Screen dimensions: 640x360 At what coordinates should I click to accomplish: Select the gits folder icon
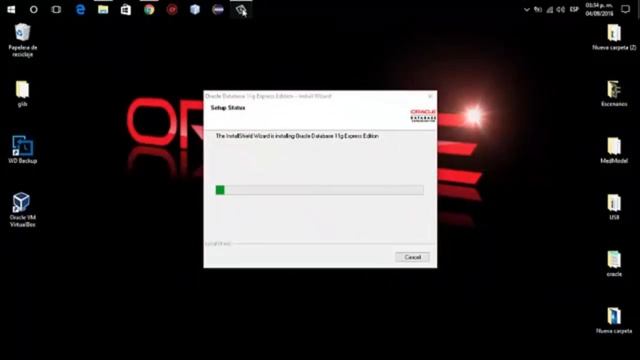pyautogui.click(x=22, y=93)
